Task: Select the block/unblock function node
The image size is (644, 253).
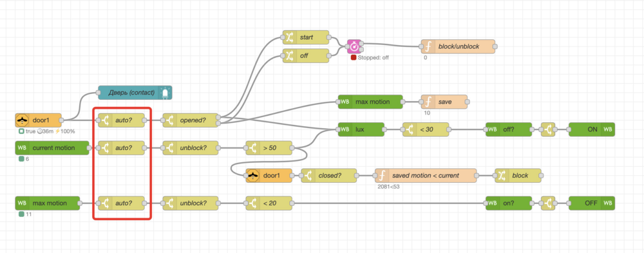Action: click(458, 46)
